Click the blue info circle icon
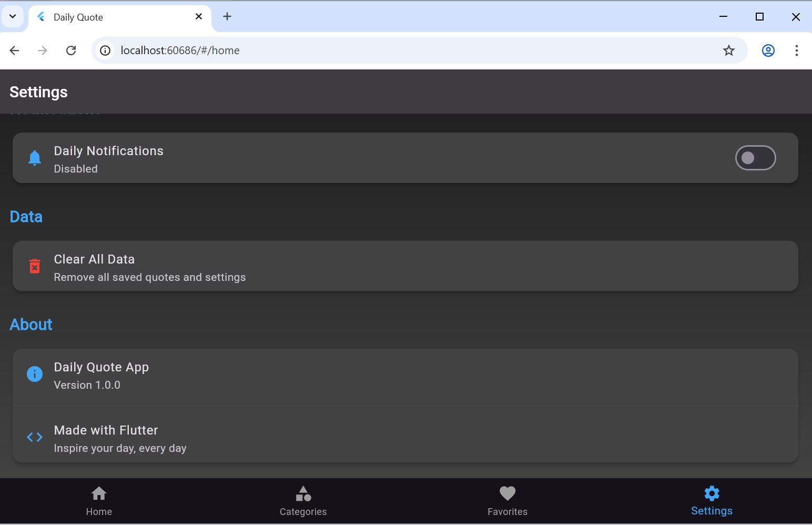The height and width of the screenshot is (525, 812). (x=35, y=374)
